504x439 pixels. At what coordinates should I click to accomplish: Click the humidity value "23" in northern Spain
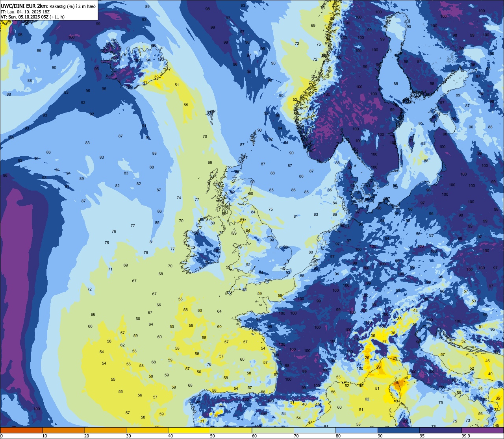point(216,416)
